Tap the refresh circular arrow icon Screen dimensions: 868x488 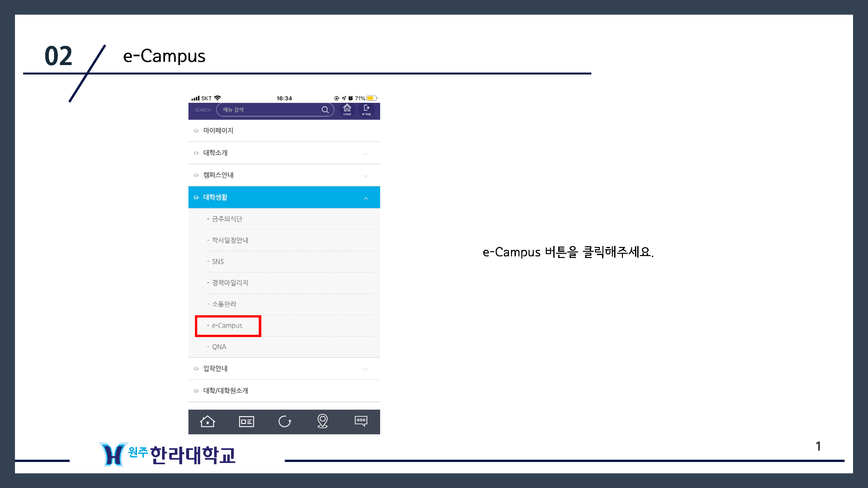coord(284,421)
